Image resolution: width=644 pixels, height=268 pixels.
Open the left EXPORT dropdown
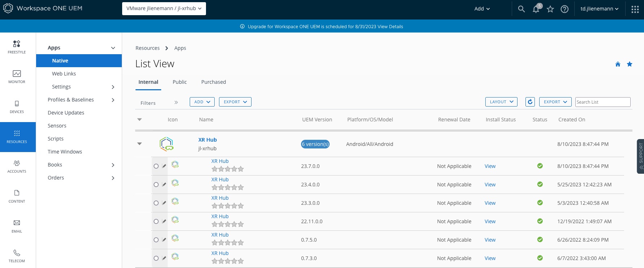coord(235,102)
